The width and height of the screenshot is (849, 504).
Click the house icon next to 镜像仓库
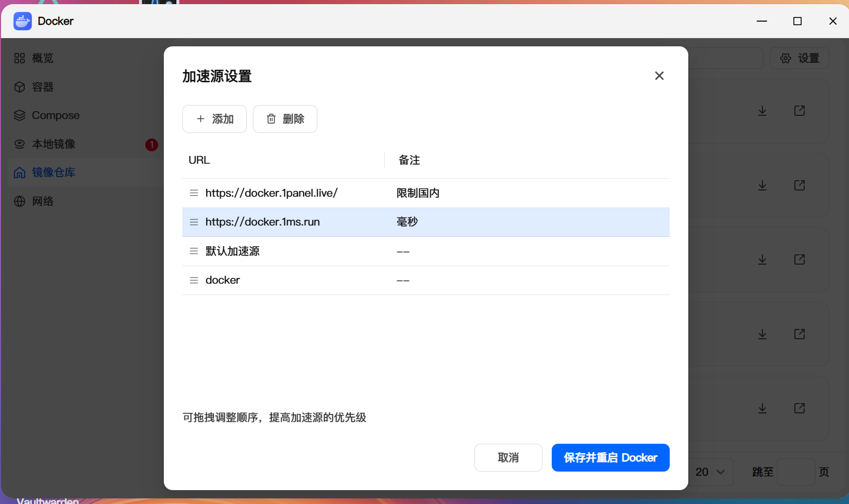click(x=20, y=172)
